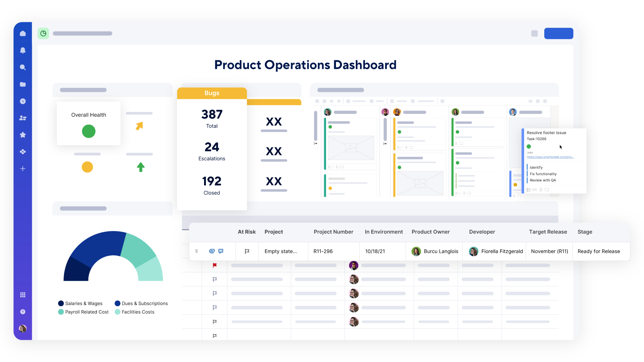The image size is (644, 362).
Task: Open the Browse folder icon in the sidebar
Action: (x=23, y=84)
